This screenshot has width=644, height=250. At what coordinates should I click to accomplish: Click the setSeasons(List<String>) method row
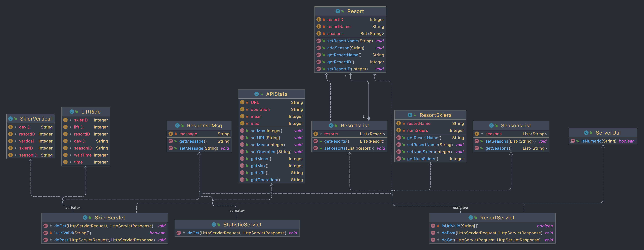point(510,141)
